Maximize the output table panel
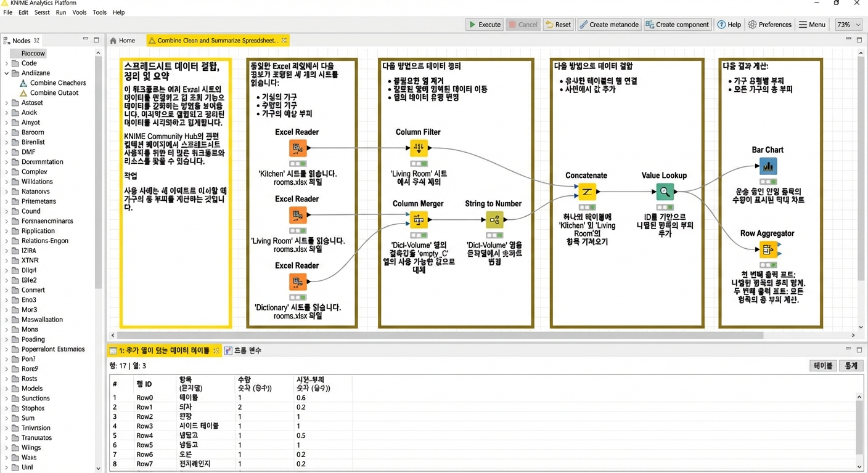 point(859,349)
